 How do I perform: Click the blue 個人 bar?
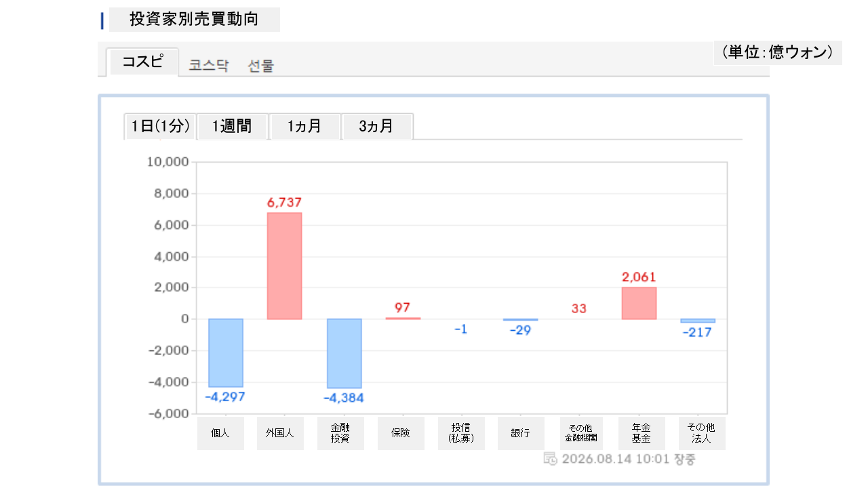tap(226, 352)
